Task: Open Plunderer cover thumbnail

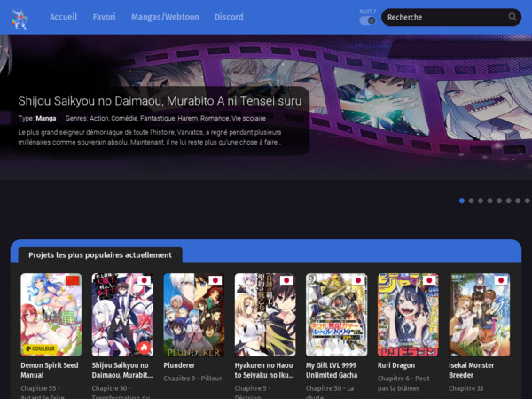Action: tap(194, 315)
